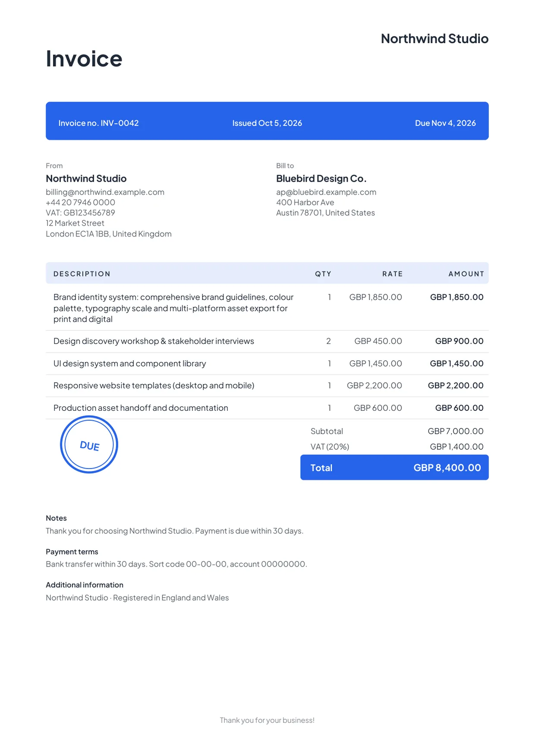Click the Additional information heading
This screenshot has width=535, height=756.
pyautogui.click(x=85, y=585)
